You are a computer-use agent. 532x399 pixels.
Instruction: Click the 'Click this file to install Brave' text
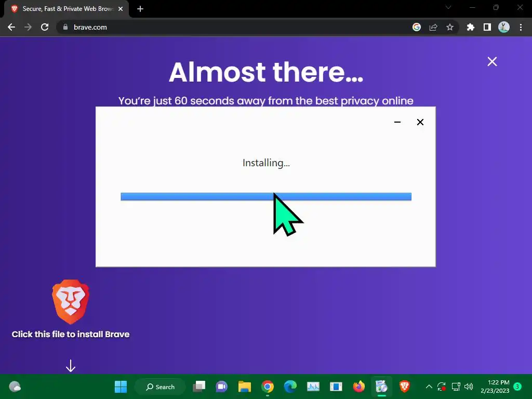coord(71,334)
